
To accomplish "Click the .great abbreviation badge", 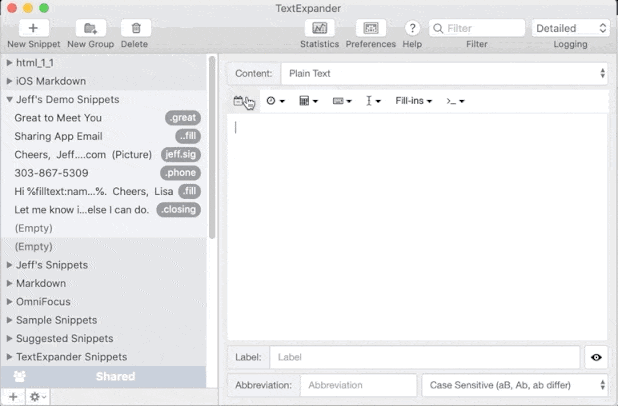I will pos(183,118).
